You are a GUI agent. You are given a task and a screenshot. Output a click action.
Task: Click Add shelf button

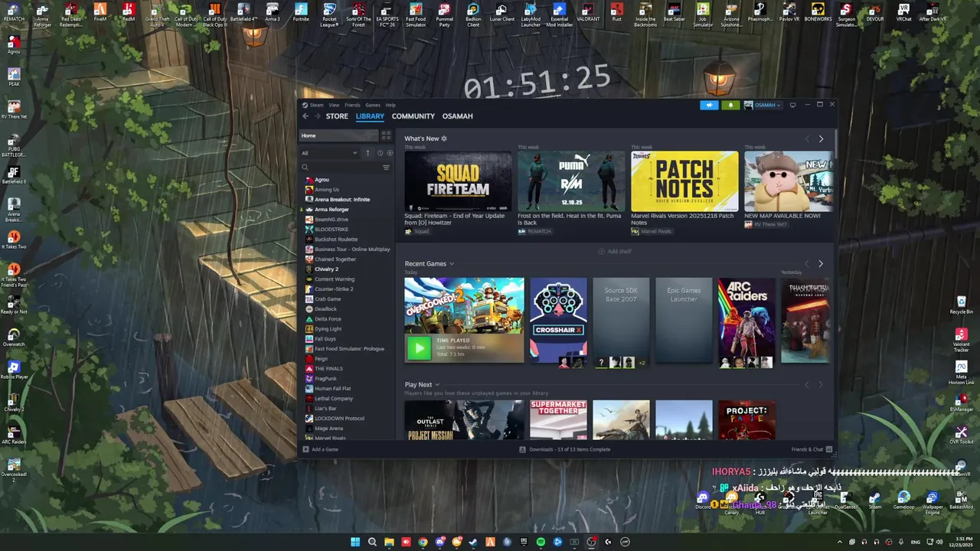pyautogui.click(x=615, y=251)
